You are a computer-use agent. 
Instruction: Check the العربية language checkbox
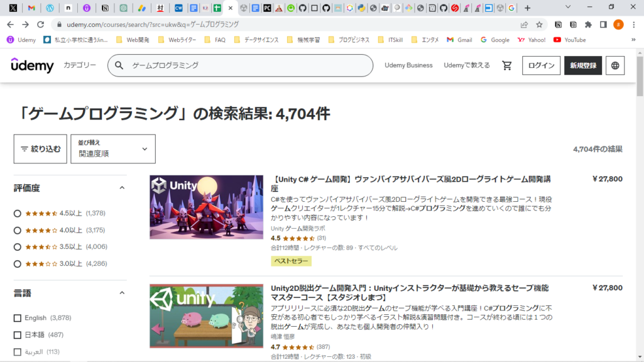[x=17, y=352]
